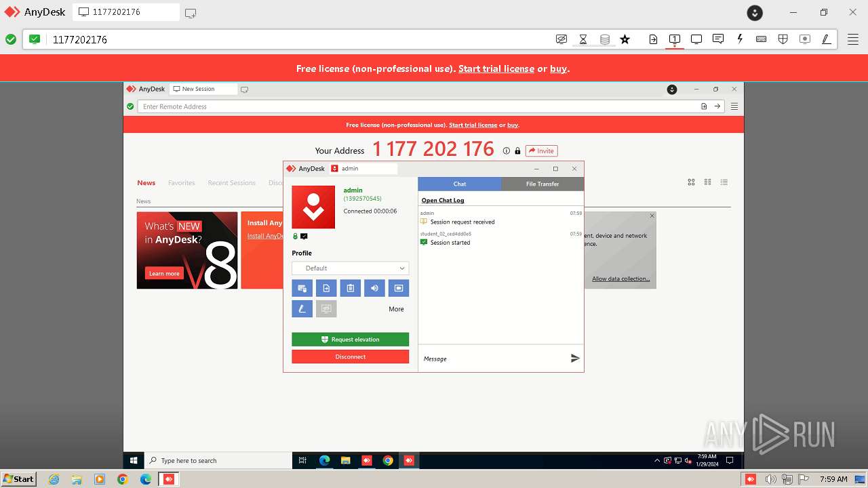Screen dimensions: 868x488
Task: Click the session recording icon
Action: 805,39
